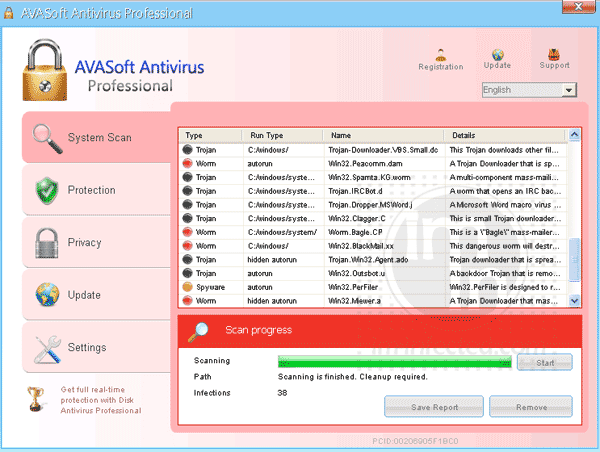Image resolution: width=600 pixels, height=452 pixels.
Task: Click red worm icon for Win32.Peacomm.dam
Action: click(188, 163)
